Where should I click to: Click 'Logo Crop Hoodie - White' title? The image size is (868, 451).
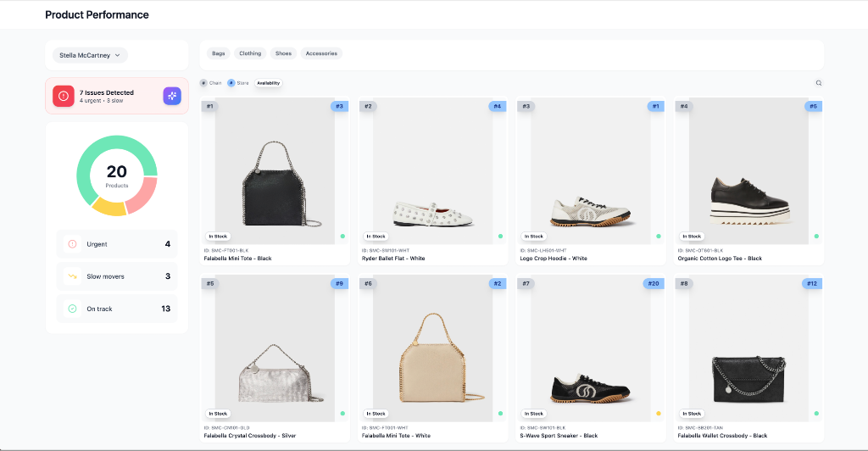coord(553,259)
